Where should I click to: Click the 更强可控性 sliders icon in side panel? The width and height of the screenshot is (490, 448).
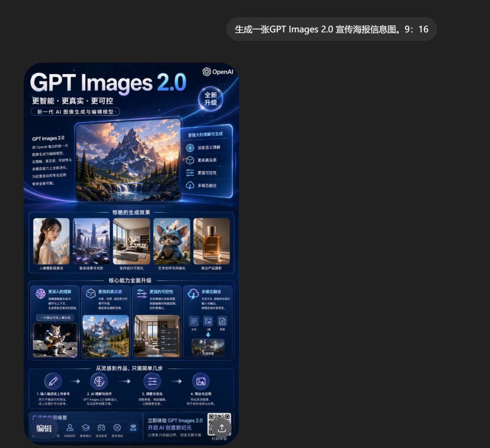pos(190,172)
